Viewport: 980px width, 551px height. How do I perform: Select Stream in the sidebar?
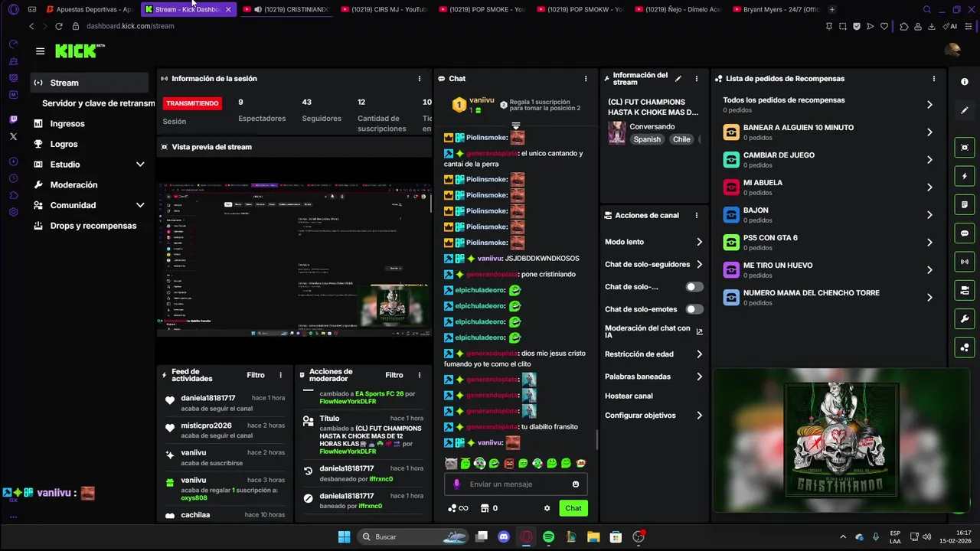pyautogui.click(x=90, y=83)
